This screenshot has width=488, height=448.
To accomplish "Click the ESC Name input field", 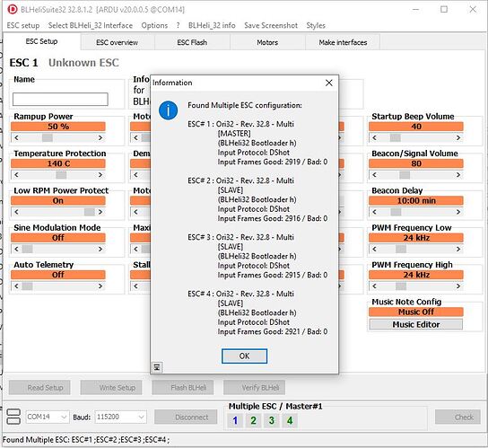I will [60, 100].
